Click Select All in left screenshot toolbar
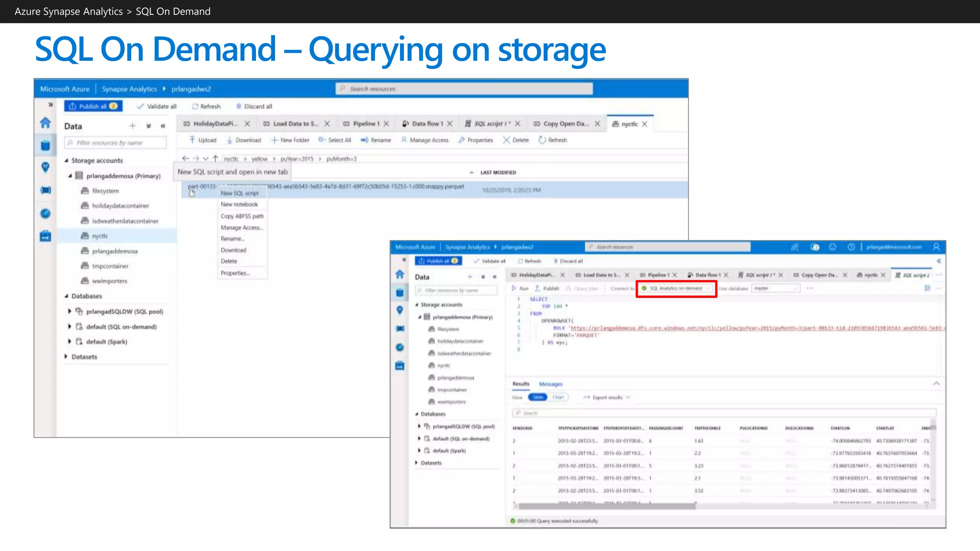Image resolution: width=980 pixels, height=551 pixels. [x=334, y=140]
